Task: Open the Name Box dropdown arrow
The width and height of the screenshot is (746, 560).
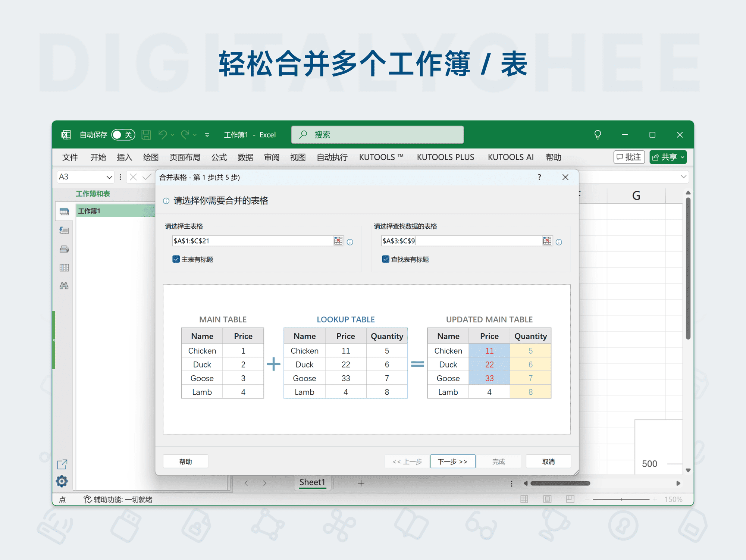Action: 109,177
